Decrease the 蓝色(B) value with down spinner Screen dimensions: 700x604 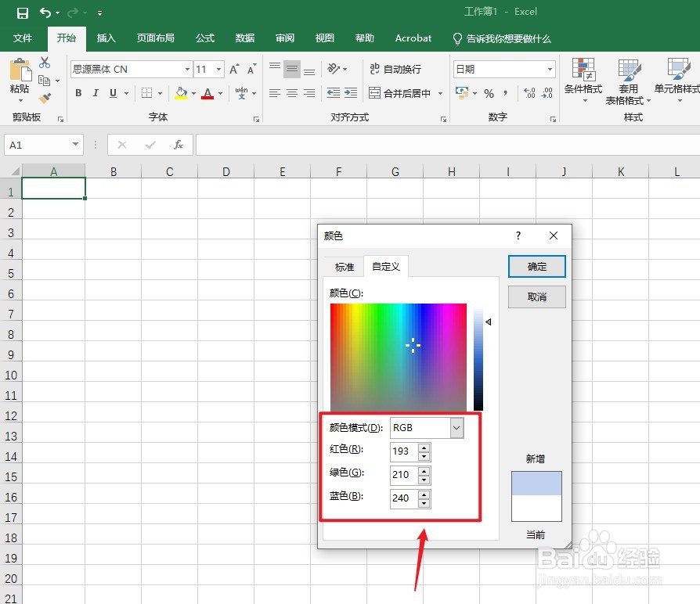(x=424, y=503)
